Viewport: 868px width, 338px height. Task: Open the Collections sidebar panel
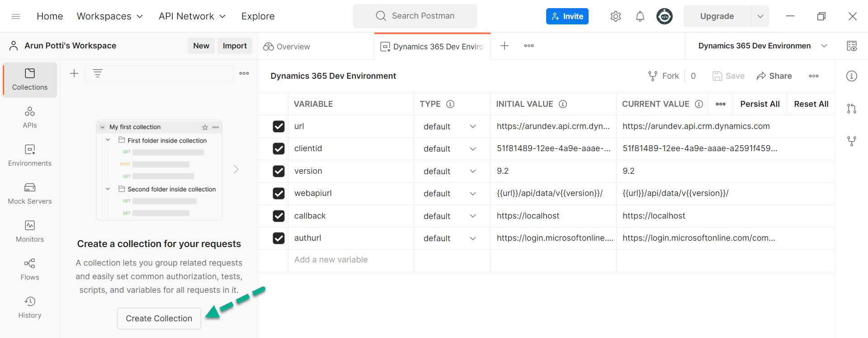coord(30,80)
